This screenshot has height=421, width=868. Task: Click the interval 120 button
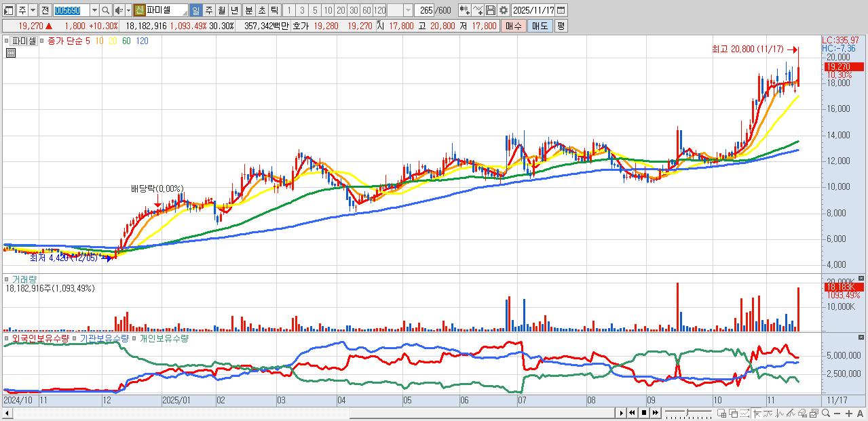(379, 10)
